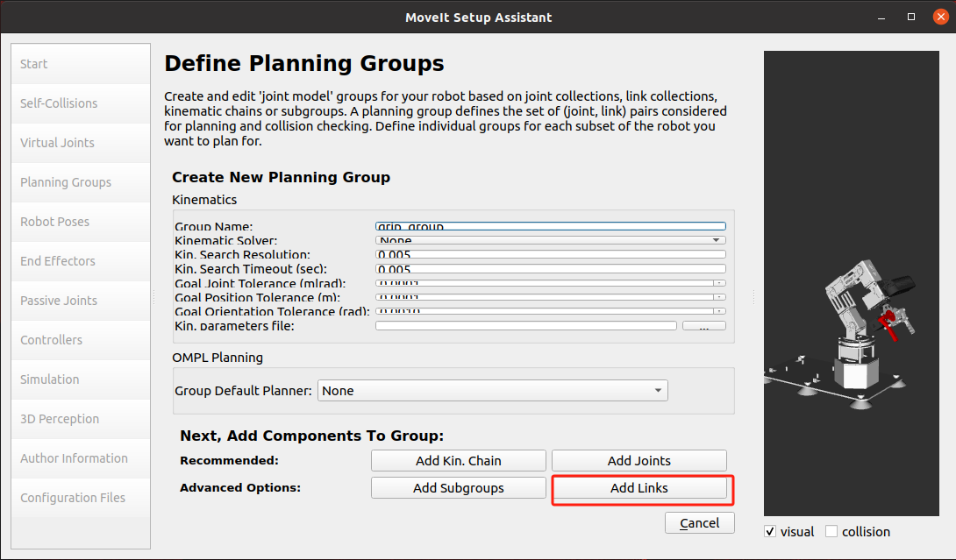The width and height of the screenshot is (956, 560).
Task: Go to the Self-Collisions tab
Action: pyautogui.click(x=81, y=103)
